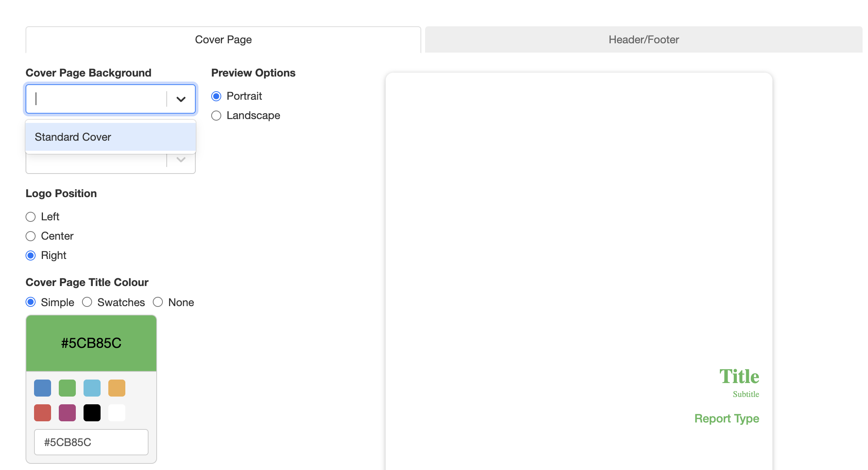This screenshot has width=868, height=470.
Task: Pick the orange colour swatch
Action: pos(117,388)
